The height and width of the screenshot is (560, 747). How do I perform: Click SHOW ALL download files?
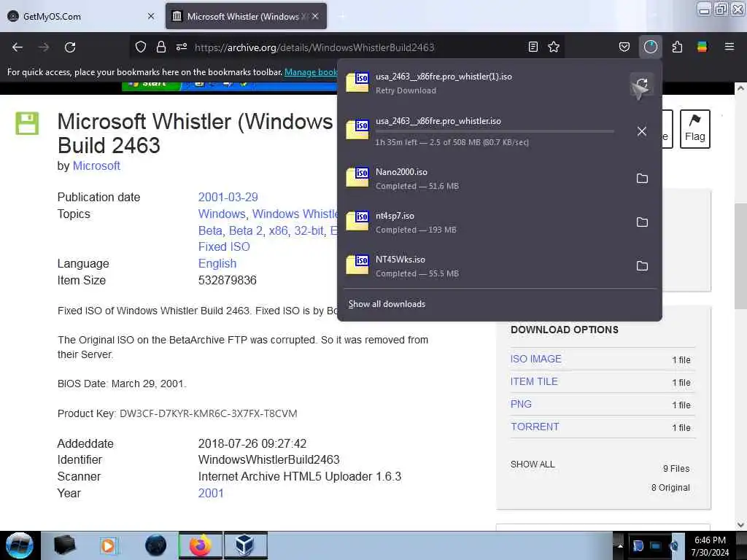[x=533, y=464]
